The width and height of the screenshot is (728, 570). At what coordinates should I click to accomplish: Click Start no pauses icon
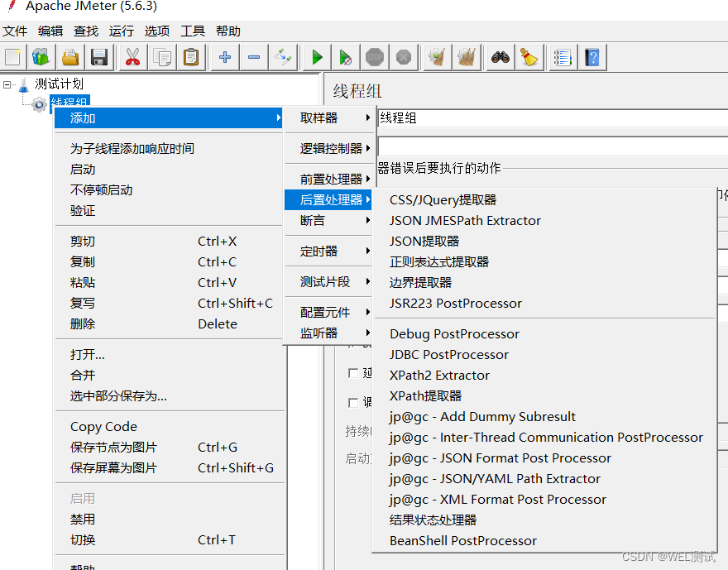pos(346,57)
